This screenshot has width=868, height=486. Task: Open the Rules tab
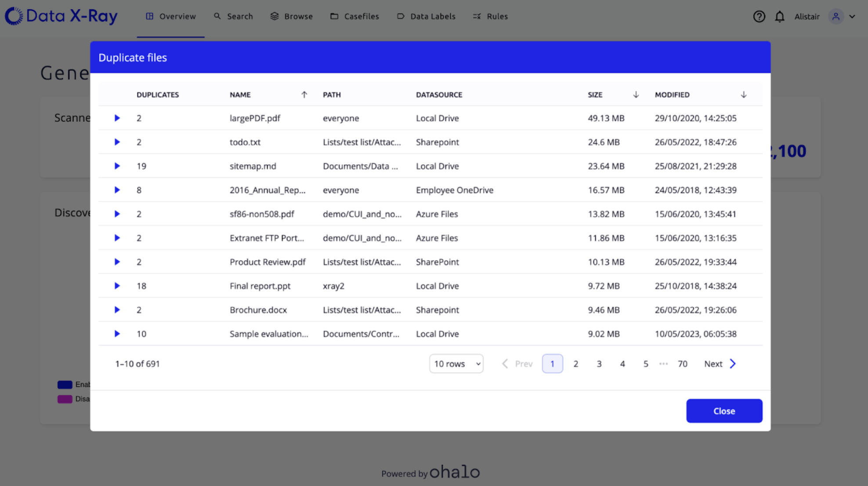coord(490,17)
